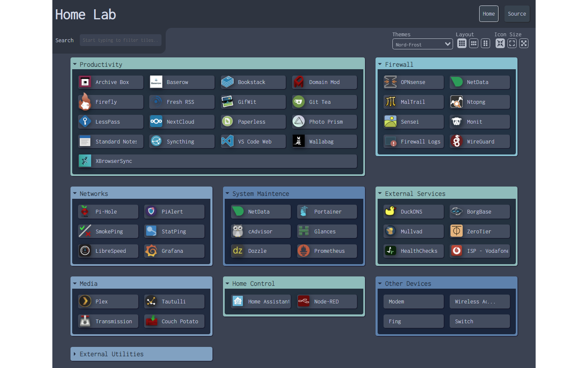Open the SmokePing tile

108,231
